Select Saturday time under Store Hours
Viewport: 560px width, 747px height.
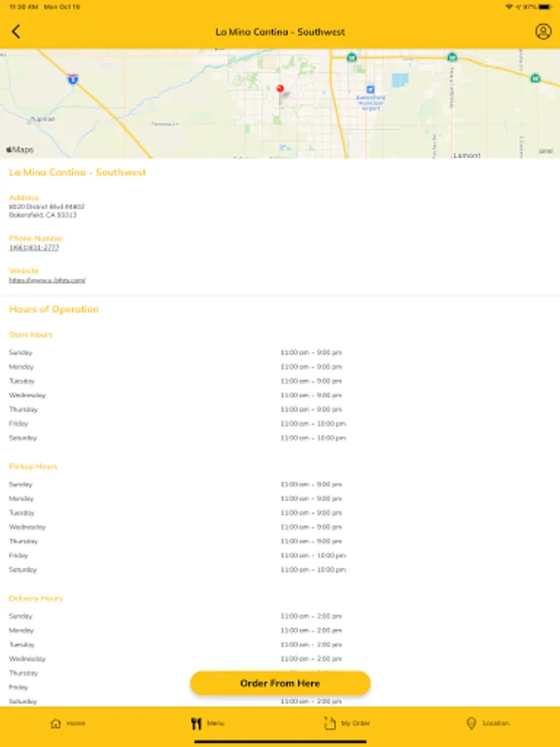click(313, 437)
